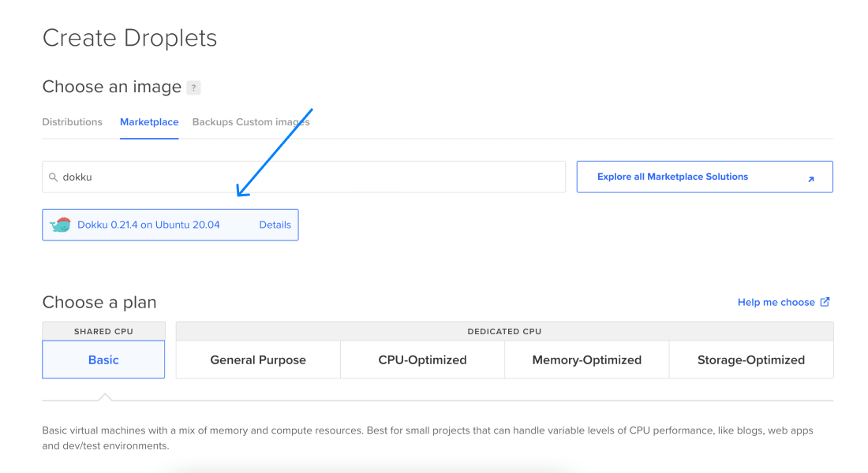Select the CPU-Optimized plan
The width and height of the screenshot is (868, 473).
click(421, 359)
